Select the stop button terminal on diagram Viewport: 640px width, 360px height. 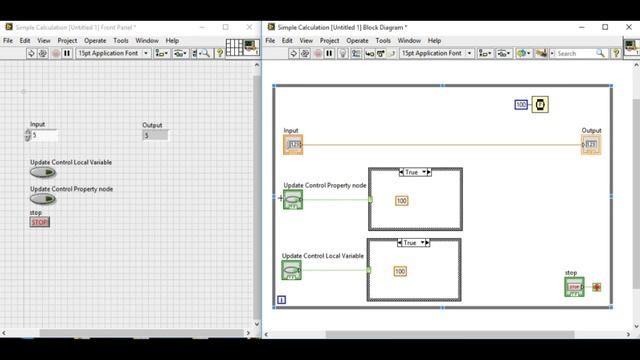574,287
